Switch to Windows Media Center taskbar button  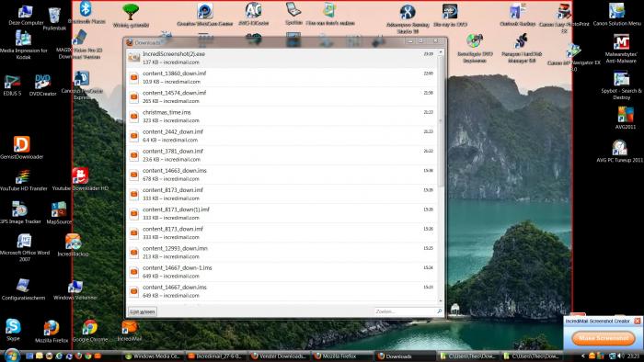153,356
